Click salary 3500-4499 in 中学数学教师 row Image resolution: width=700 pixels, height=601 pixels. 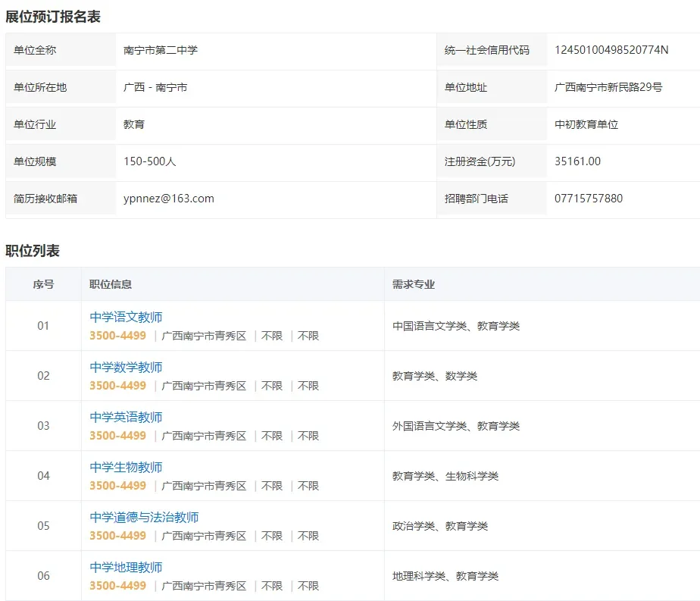click(118, 385)
